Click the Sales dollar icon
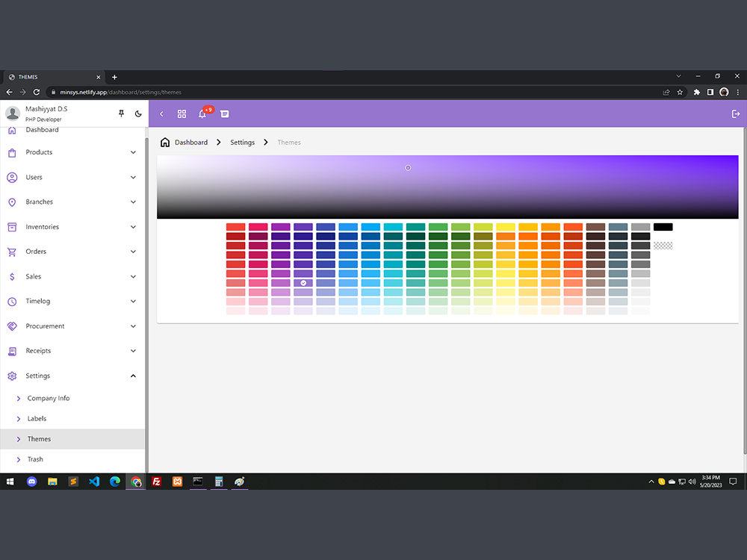 (x=13, y=277)
